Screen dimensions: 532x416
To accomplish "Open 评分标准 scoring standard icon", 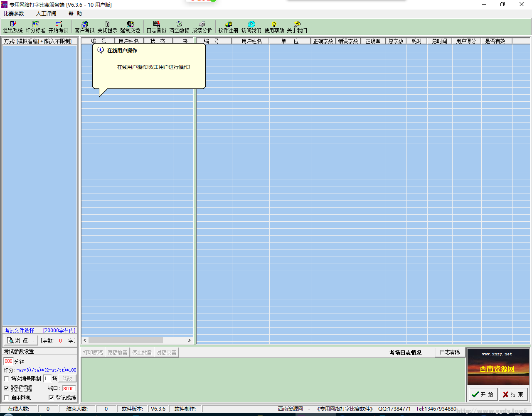I will pyautogui.click(x=35, y=27).
